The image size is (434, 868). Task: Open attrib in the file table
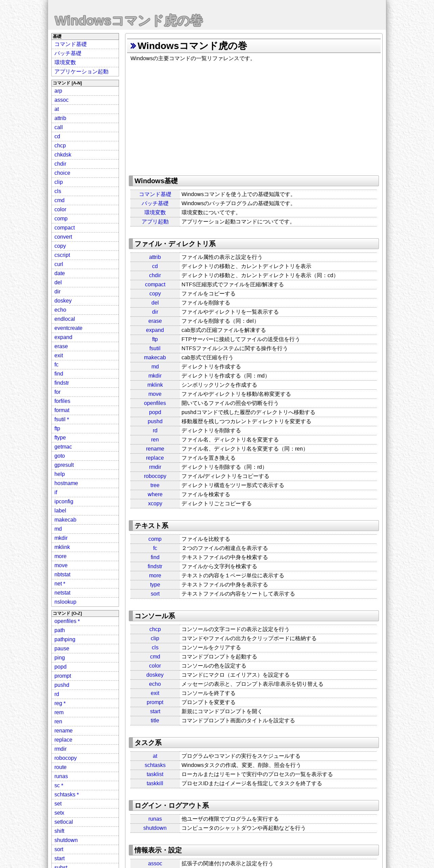(x=155, y=257)
